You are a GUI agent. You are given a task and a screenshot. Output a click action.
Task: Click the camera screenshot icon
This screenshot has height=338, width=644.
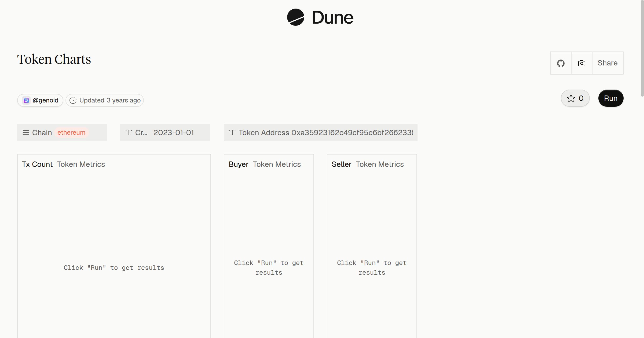[582, 63]
